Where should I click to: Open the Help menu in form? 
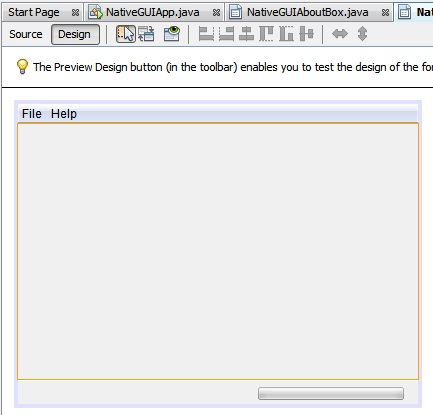pos(64,114)
